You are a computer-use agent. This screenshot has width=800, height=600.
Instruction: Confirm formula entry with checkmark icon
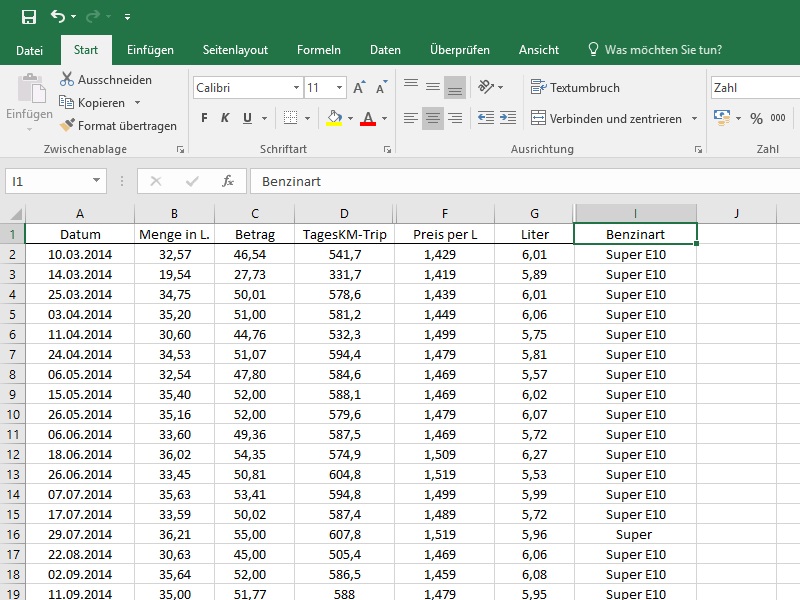click(192, 181)
